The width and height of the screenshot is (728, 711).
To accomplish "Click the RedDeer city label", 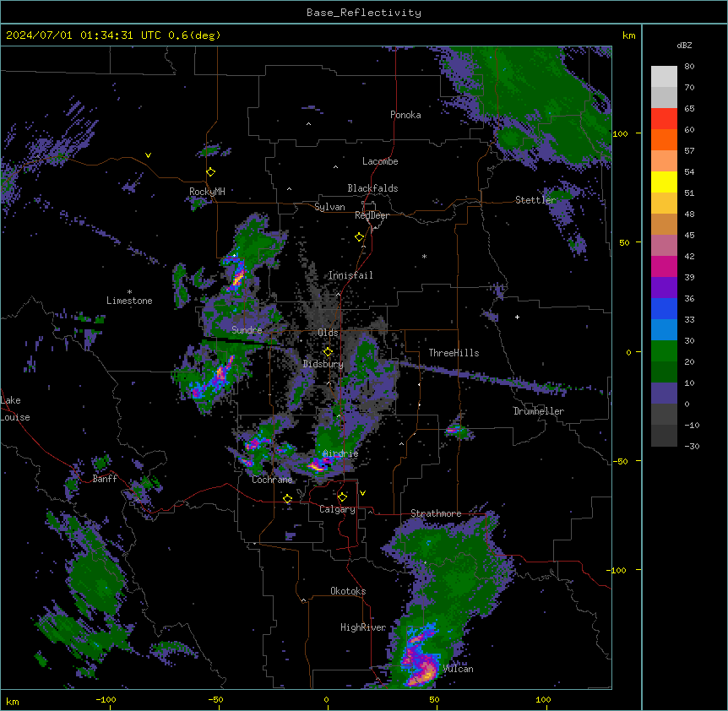I will (372, 215).
